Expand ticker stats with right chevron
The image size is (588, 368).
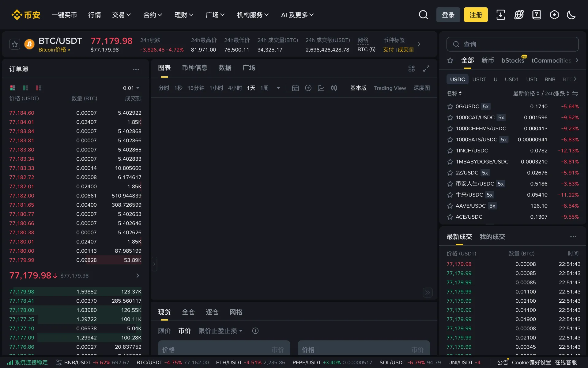pos(419,44)
